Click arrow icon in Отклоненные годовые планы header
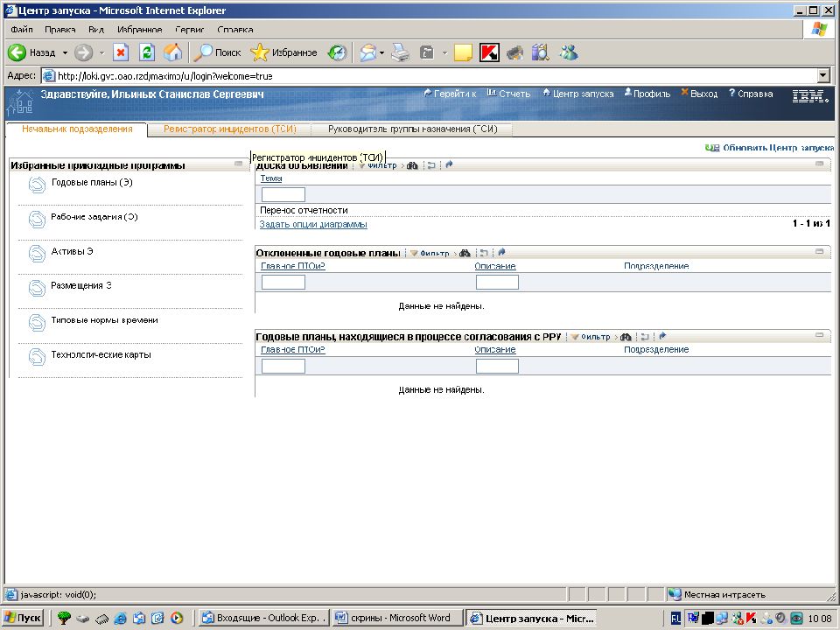The width and height of the screenshot is (840, 630). [501, 252]
